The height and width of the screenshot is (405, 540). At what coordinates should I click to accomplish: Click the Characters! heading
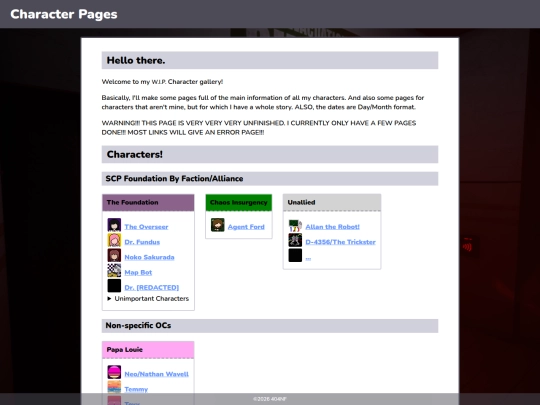[x=270, y=154]
